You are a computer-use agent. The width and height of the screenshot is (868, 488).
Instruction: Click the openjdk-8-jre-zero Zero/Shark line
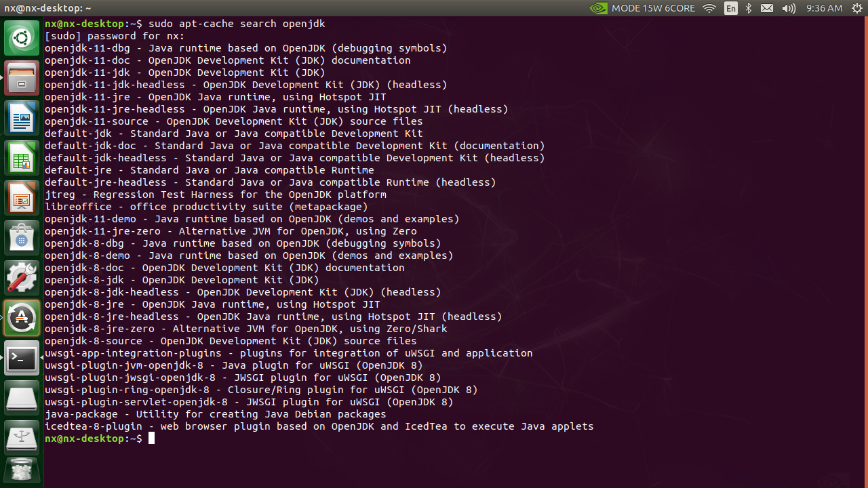[x=246, y=329]
